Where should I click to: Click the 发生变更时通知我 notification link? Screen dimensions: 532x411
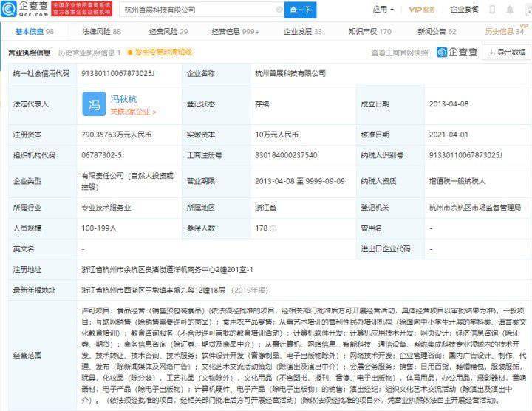point(159,52)
